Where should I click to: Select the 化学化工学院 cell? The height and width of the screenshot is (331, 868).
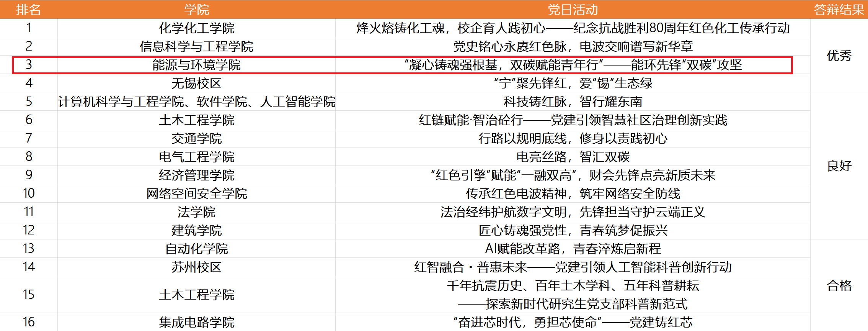pos(196,28)
